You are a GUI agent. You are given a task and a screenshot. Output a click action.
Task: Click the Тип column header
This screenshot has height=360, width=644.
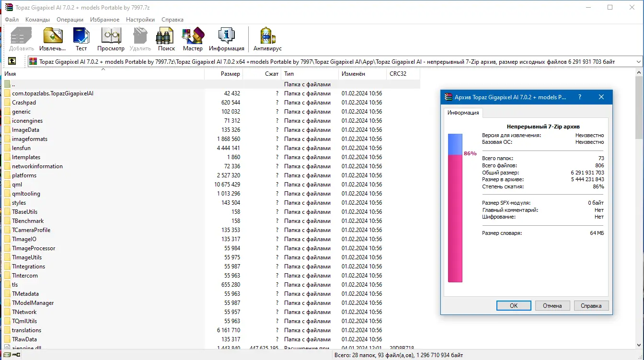tap(310, 74)
